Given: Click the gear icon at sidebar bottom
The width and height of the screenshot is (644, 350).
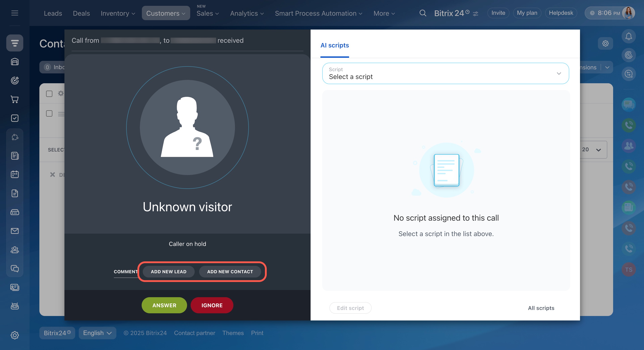Looking at the screenshot, I should pyautogui.click(x=15, y=335).
